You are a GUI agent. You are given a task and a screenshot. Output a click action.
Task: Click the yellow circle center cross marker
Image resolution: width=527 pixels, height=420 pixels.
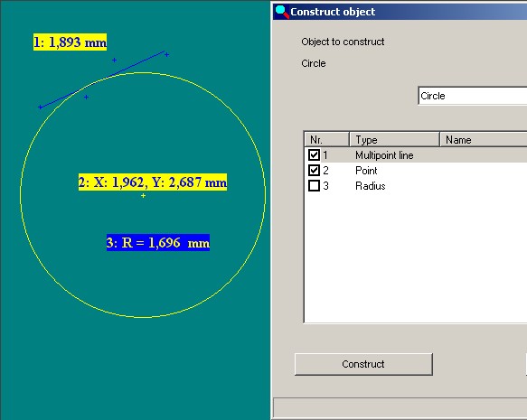(x=143, y=195)
